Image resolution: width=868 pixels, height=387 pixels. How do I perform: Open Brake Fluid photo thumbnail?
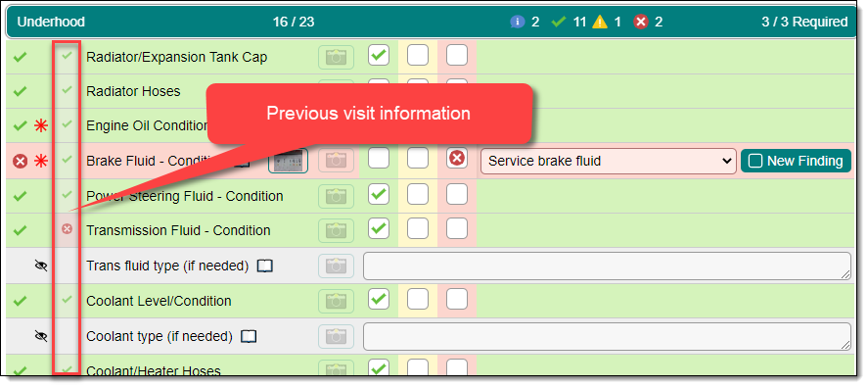[x=289, y=161]
